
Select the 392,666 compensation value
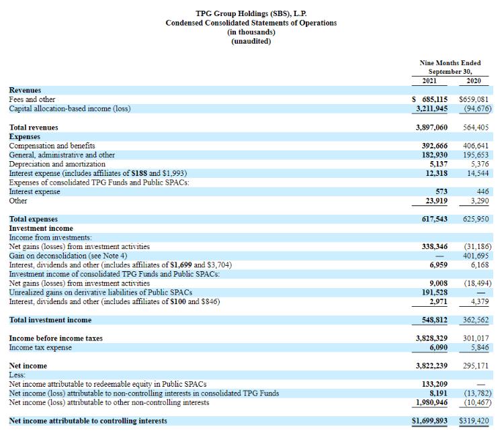coord(435,146)
